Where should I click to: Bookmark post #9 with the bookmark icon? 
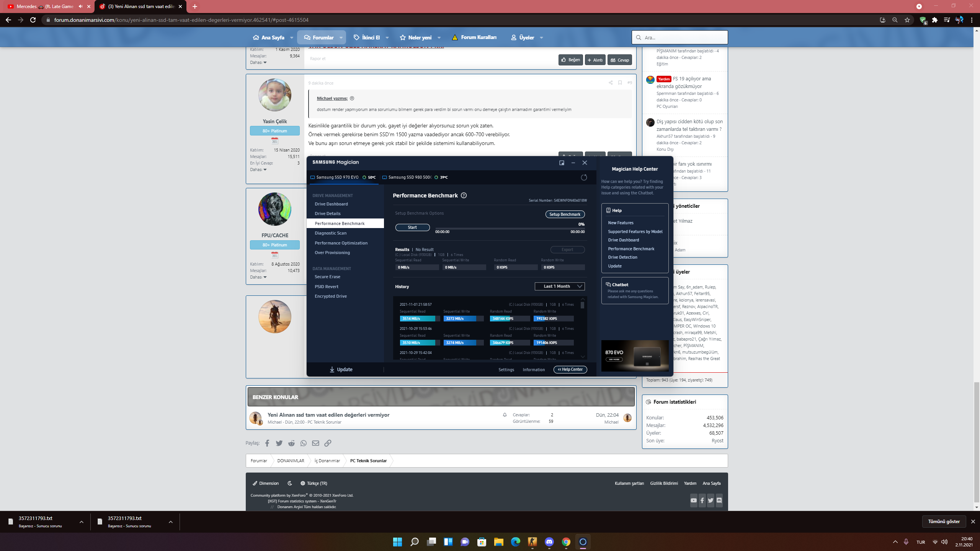point(620,83)
